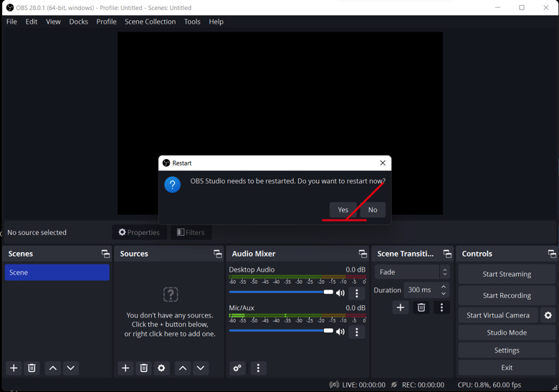
Task: Move the source up in the list
Action: 183,368
